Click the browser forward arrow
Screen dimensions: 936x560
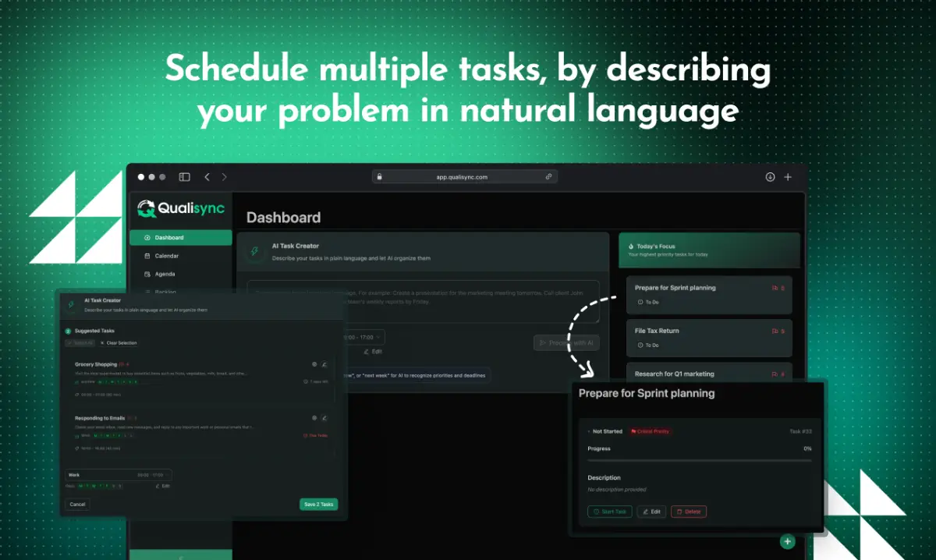pos(225,177)
